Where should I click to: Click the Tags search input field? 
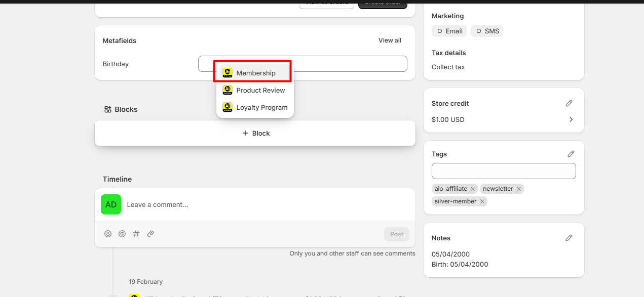pos(504,171)
